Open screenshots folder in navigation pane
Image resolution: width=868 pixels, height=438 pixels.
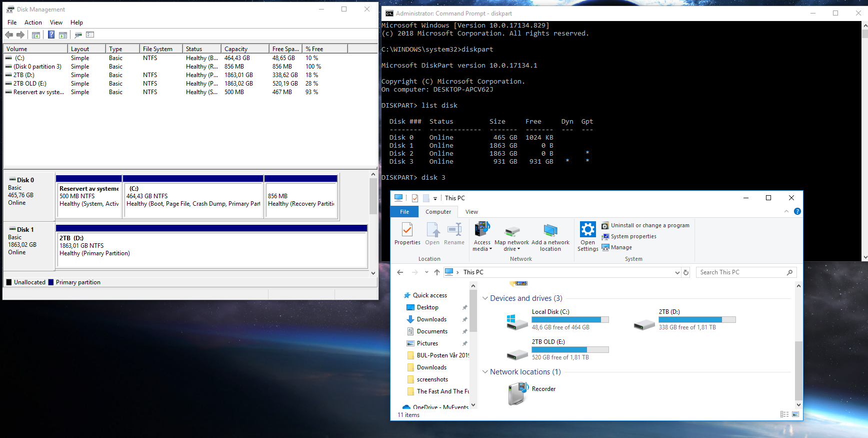(x=432, y=379)
